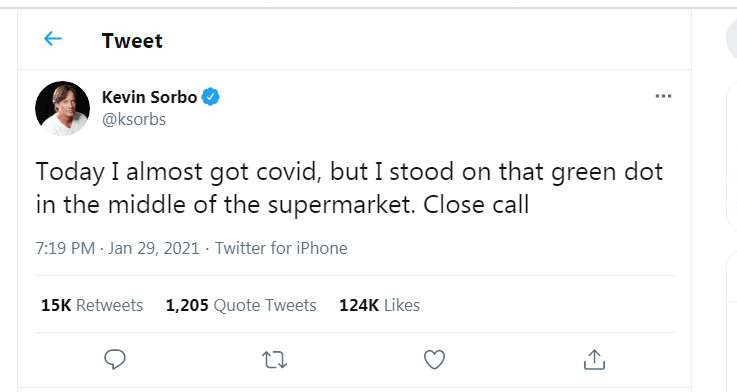Click the Jan 29, 2021 date

click(x=154, y=248)
